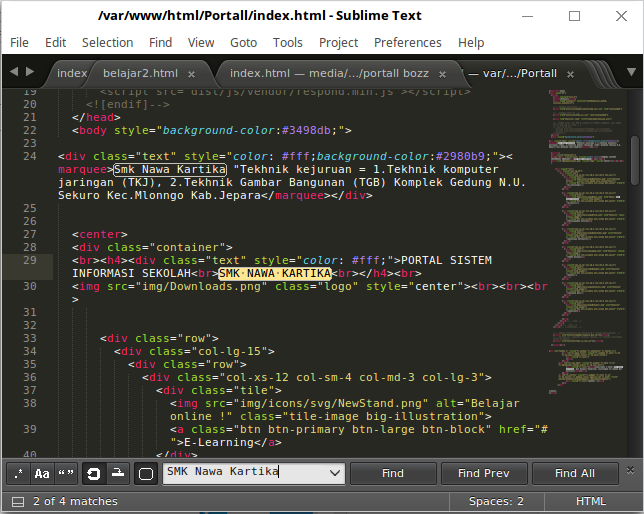Click the vertical scrollbar handle
The width and height of the screenshot is (644, 514).
tap(635, 160)
